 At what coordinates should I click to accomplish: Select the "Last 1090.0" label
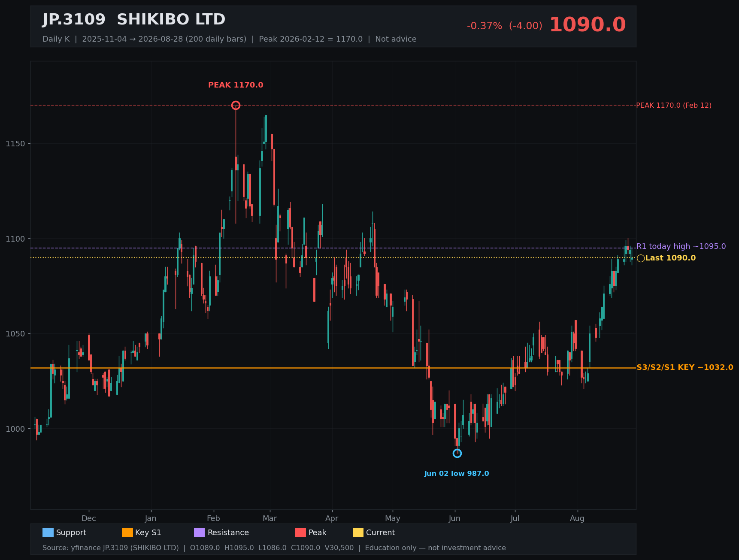tap(670, 258)
